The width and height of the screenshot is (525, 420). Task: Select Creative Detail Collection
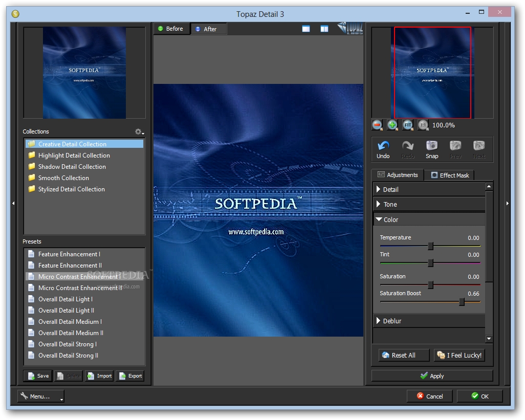(84, 144)
